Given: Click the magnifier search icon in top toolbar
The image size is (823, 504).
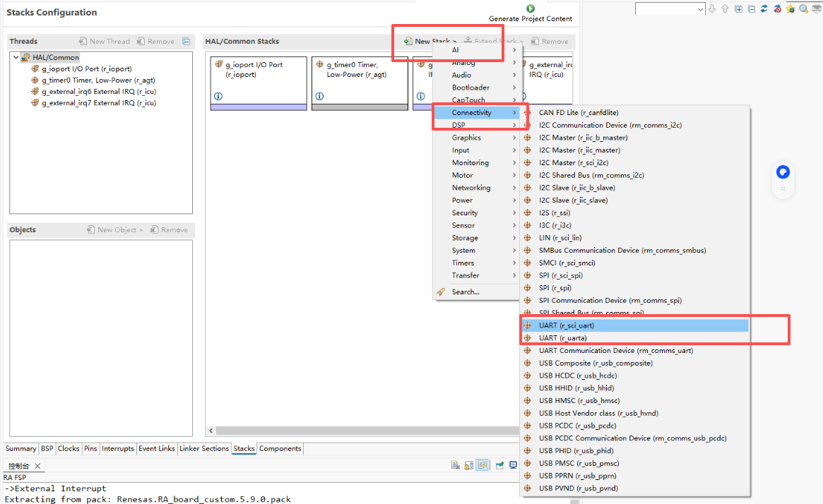Looking at the screenshot, I should coord(804,8).
